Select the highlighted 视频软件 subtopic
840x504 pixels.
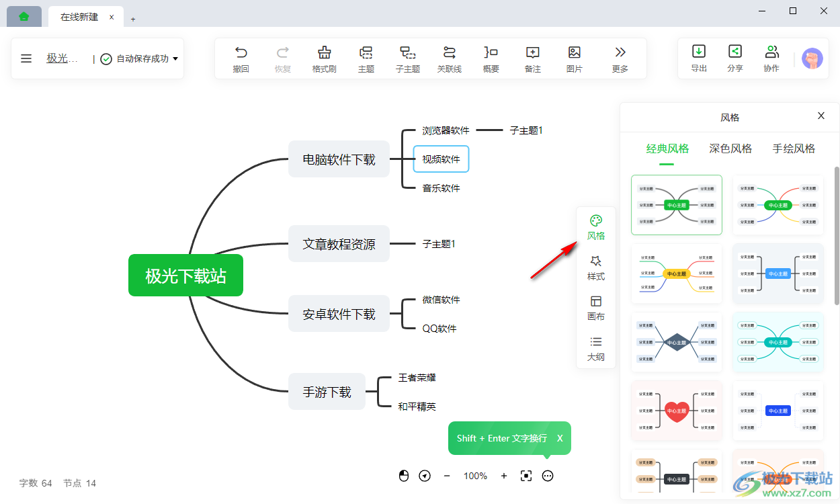click(x=441, y=159)
